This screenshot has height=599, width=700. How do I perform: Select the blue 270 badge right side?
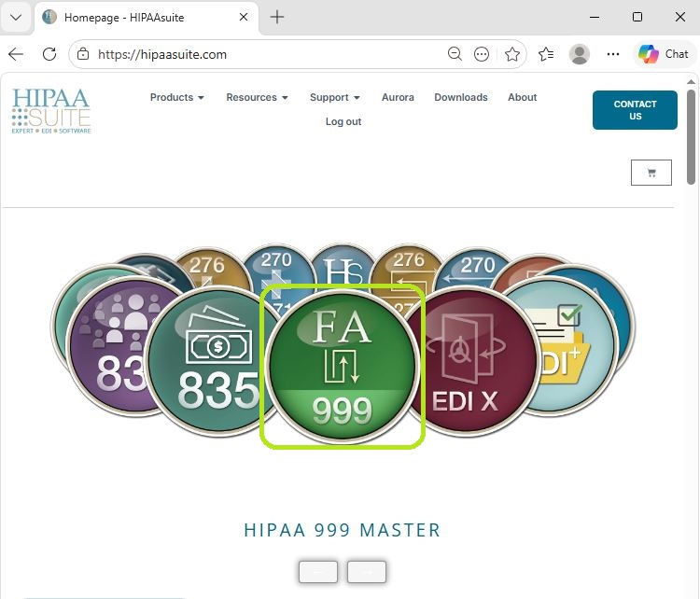point(476,267)
